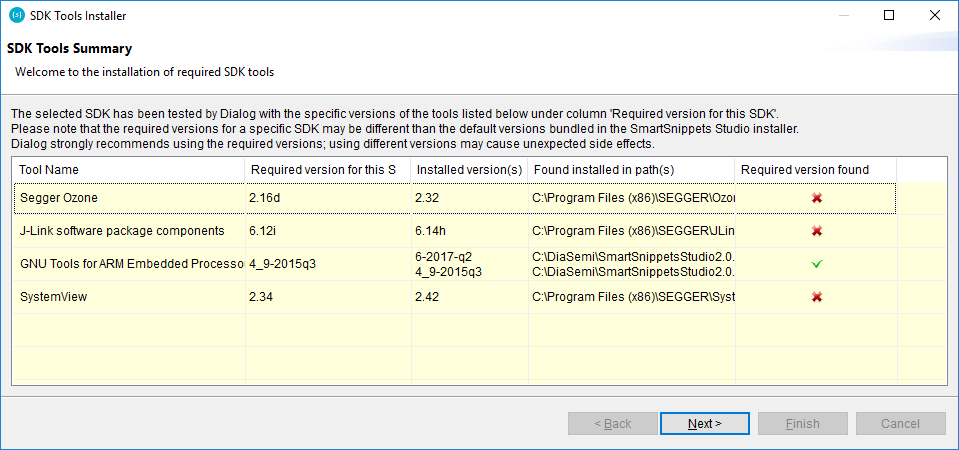Click the SEGGER\Ozone install path cell
The width and height of the screenshot is (959, 450).
631,198
